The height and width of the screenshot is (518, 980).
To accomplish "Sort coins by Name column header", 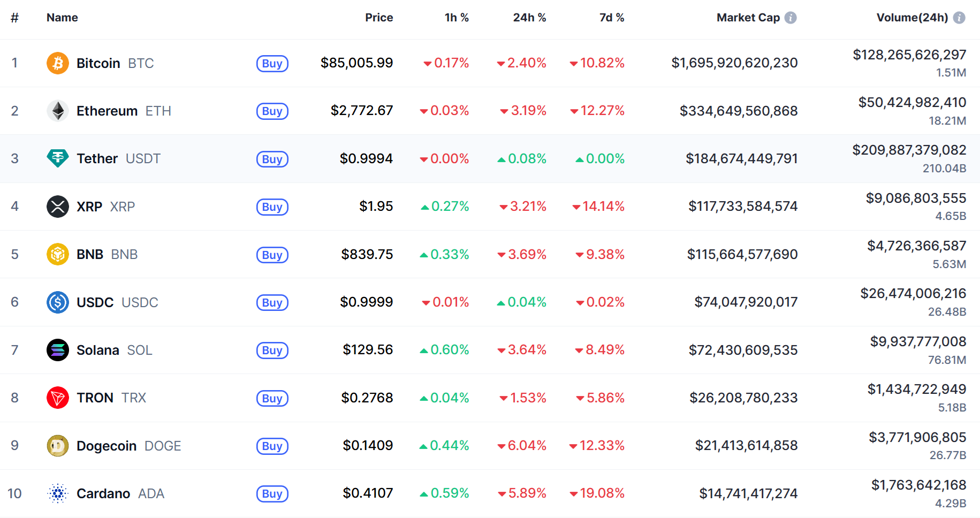I will pos(62,18).
